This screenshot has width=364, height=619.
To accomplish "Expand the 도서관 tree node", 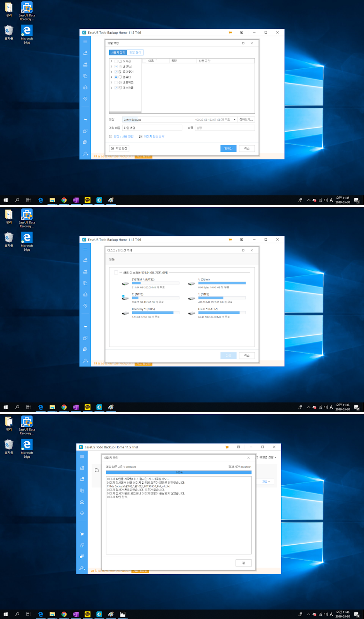I will 111,61.
